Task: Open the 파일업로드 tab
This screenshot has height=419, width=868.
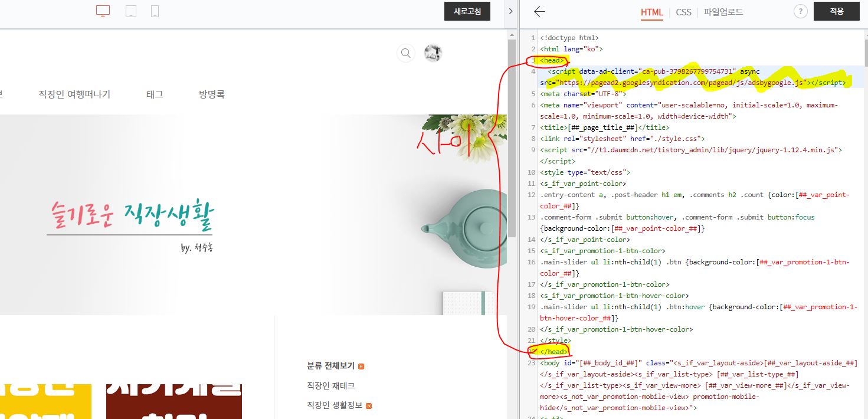Action: (723, 12)
